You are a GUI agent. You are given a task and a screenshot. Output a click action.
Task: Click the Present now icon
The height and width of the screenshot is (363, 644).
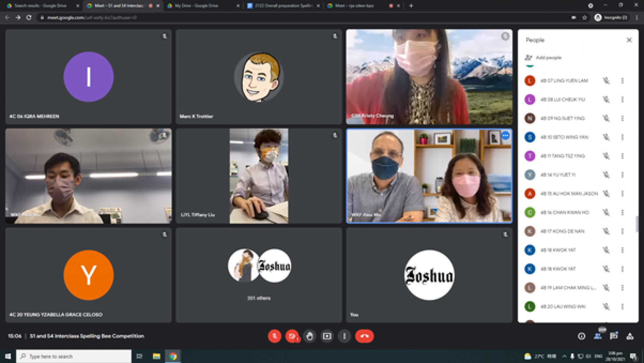(327, 336)
